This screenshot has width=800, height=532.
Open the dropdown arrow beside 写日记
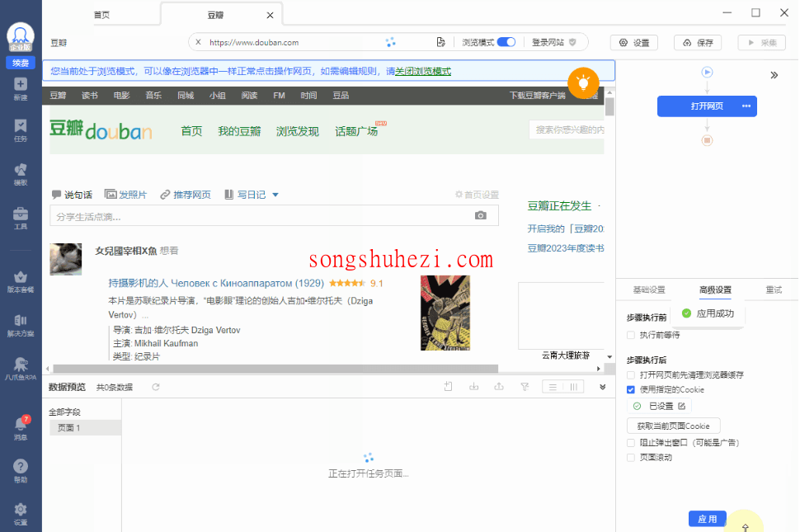click(x=275, y=195)
